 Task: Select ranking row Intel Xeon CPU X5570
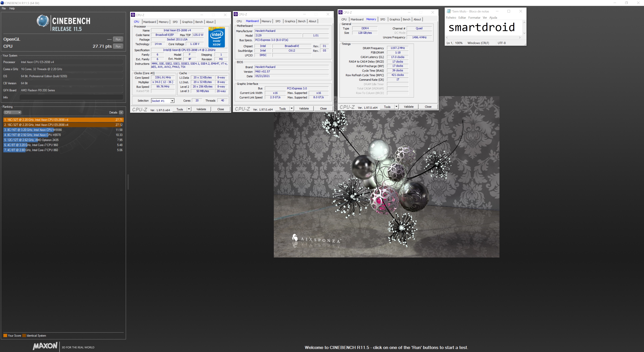pyautogui.click(x=63, y=135)
